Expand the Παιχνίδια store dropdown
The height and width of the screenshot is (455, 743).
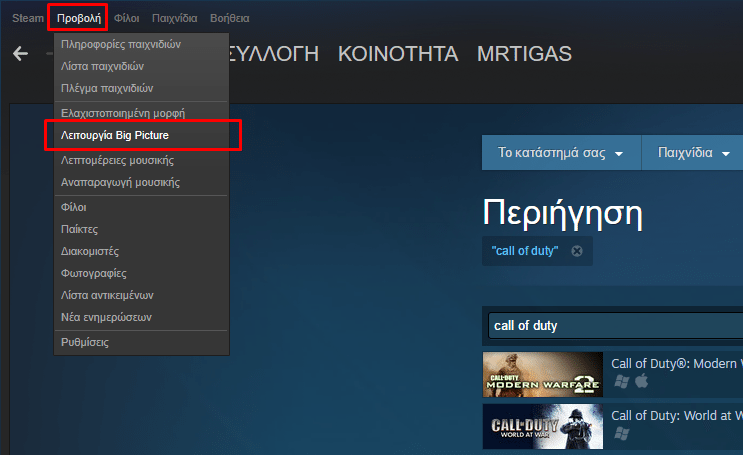tap(693, 153)
